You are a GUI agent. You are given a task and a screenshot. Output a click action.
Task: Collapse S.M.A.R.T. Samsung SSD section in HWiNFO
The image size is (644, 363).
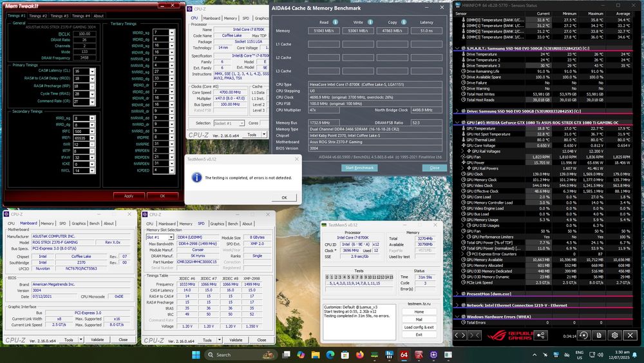[457, 48]
